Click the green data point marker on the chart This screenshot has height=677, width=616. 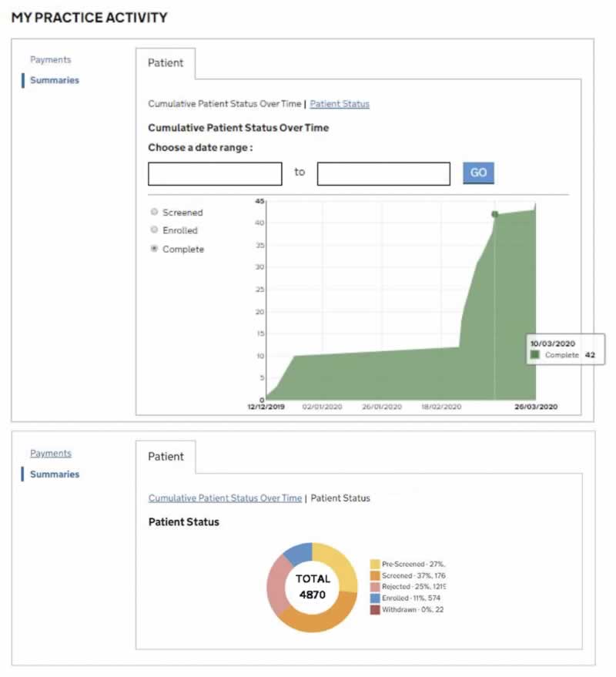pos(494,214)
